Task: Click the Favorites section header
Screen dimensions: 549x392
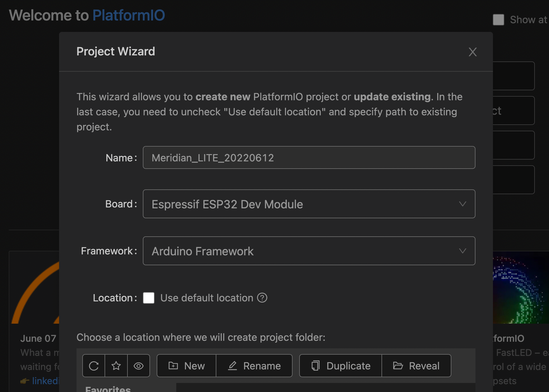Action: click(x=108, y=389)
